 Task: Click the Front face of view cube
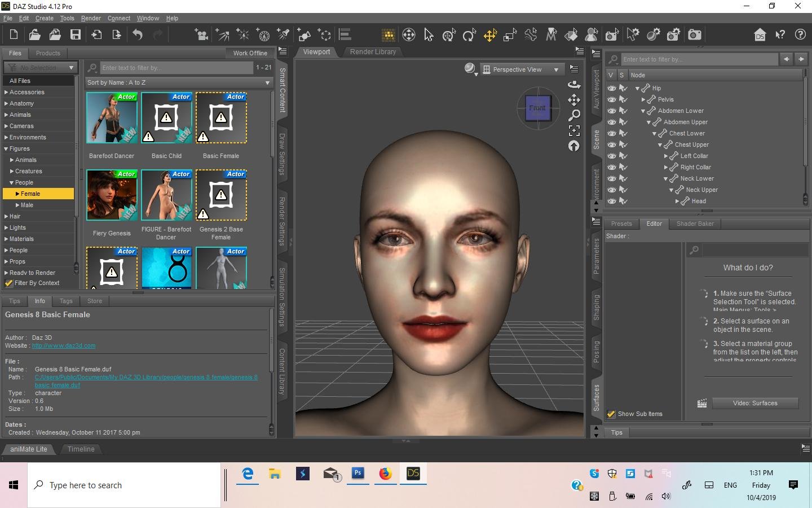[537, 108]
